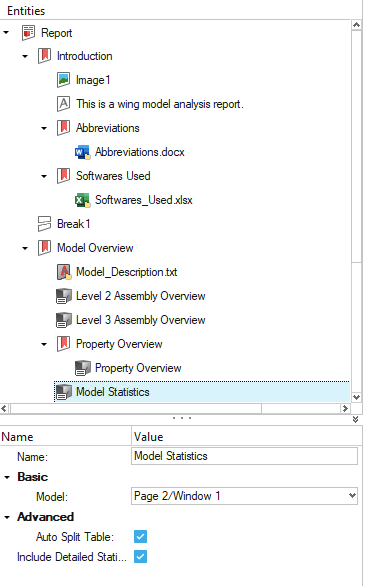
Task: Click the Softwares_Used.xlsx Excel file icon
Action: (82, 200)
